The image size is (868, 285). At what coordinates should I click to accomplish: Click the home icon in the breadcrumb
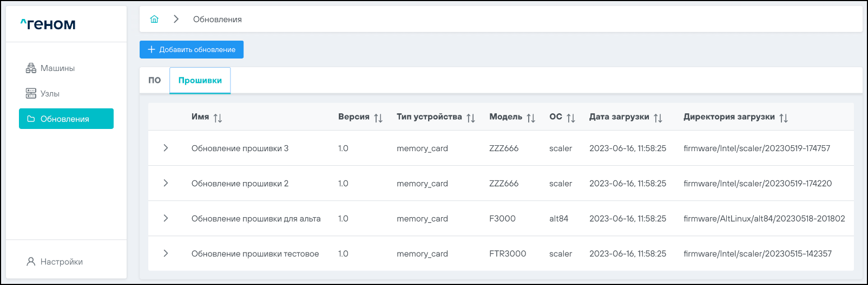click(154, 20)
